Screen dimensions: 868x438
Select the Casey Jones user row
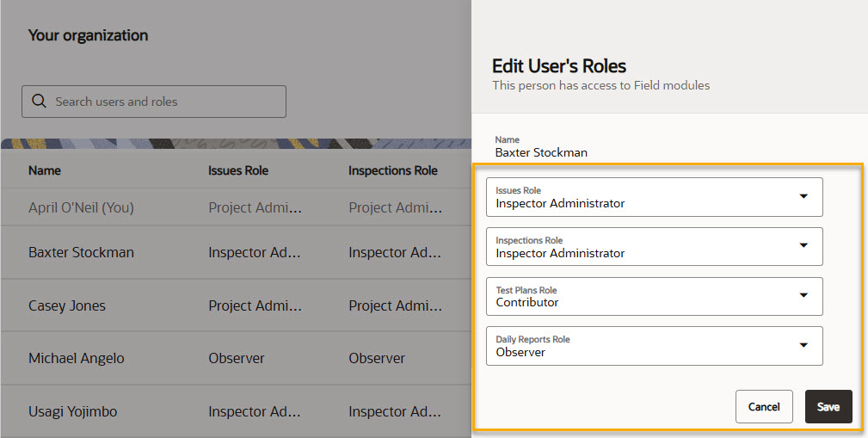[67, 306]
